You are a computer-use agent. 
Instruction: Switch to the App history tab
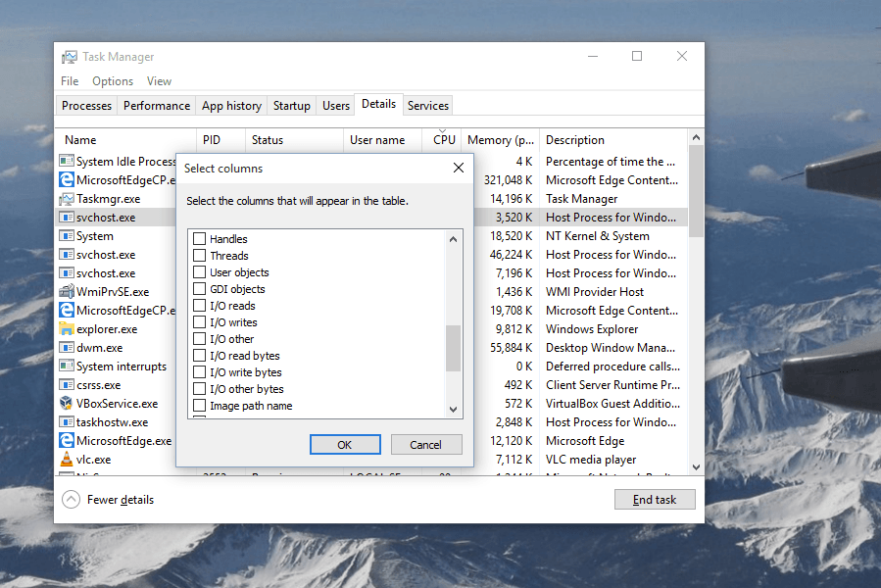point(231,106)
